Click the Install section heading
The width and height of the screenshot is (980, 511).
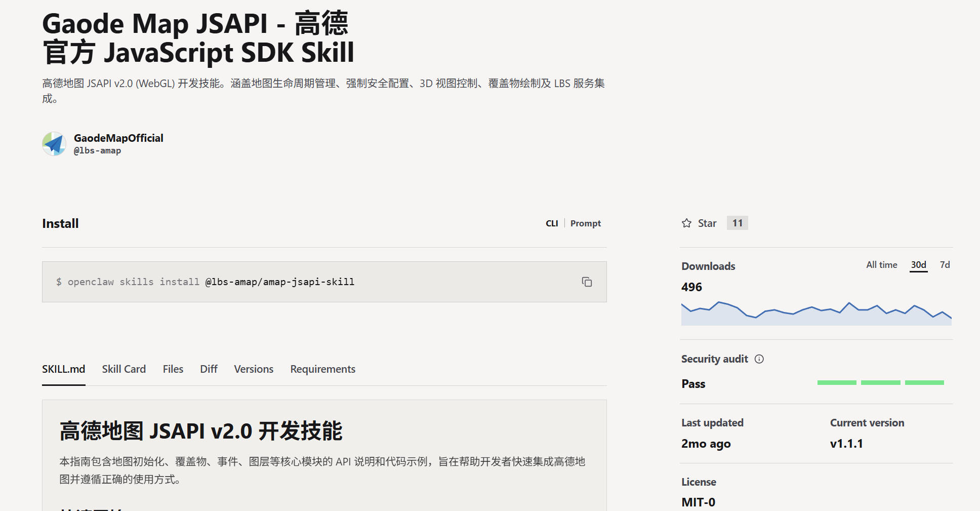pos(60,223)
